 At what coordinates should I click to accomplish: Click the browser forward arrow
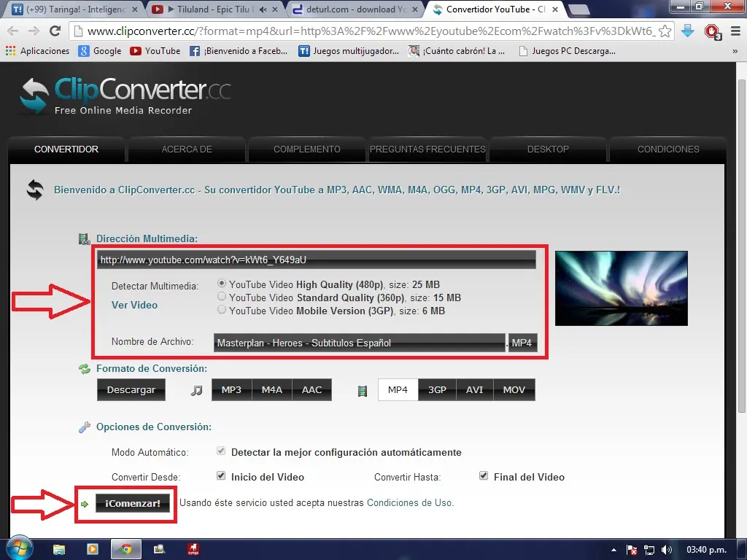[x=34, y=31]
